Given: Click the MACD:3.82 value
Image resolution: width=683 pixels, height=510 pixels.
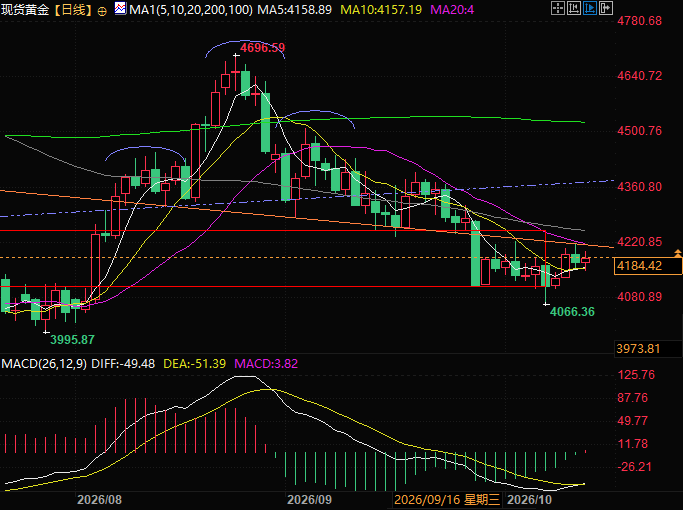Looking at the screenshot, I should click(x=266, y=364).
